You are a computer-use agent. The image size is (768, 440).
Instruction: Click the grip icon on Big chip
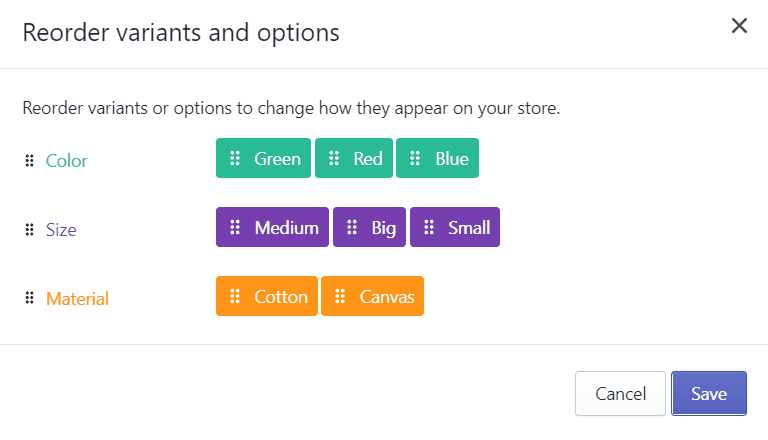pyautogui.click(x=352, y=227)
